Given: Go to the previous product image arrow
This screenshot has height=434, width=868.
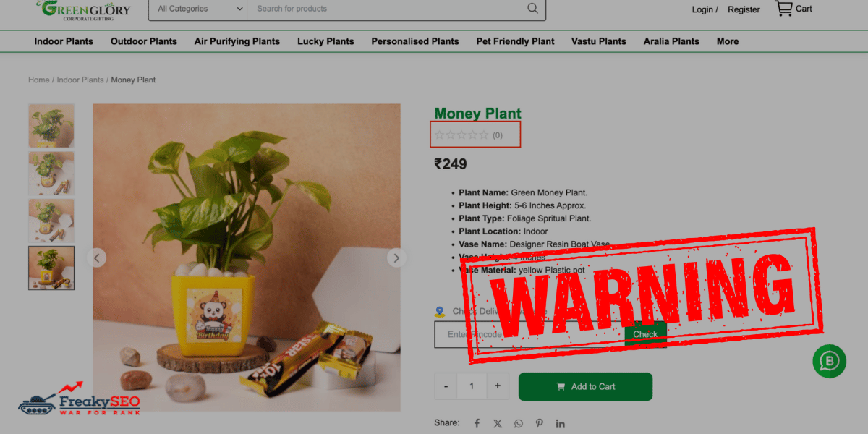Looking at the screenshot, I should click(x=97, y=258).
